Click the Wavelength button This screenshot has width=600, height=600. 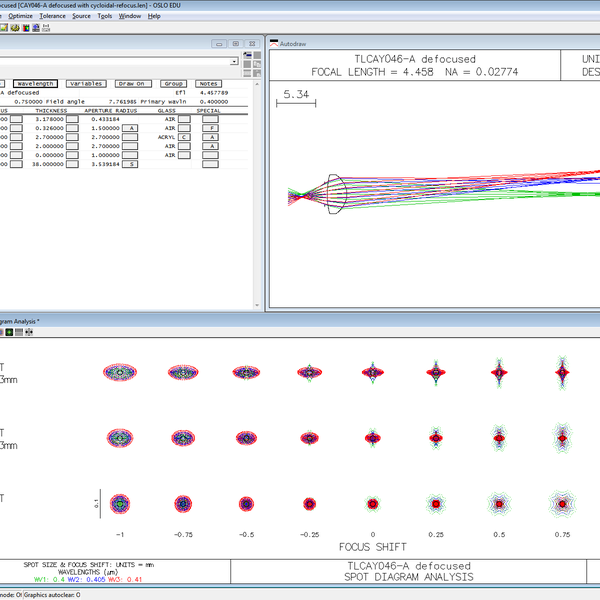click(x=35, y=84)
